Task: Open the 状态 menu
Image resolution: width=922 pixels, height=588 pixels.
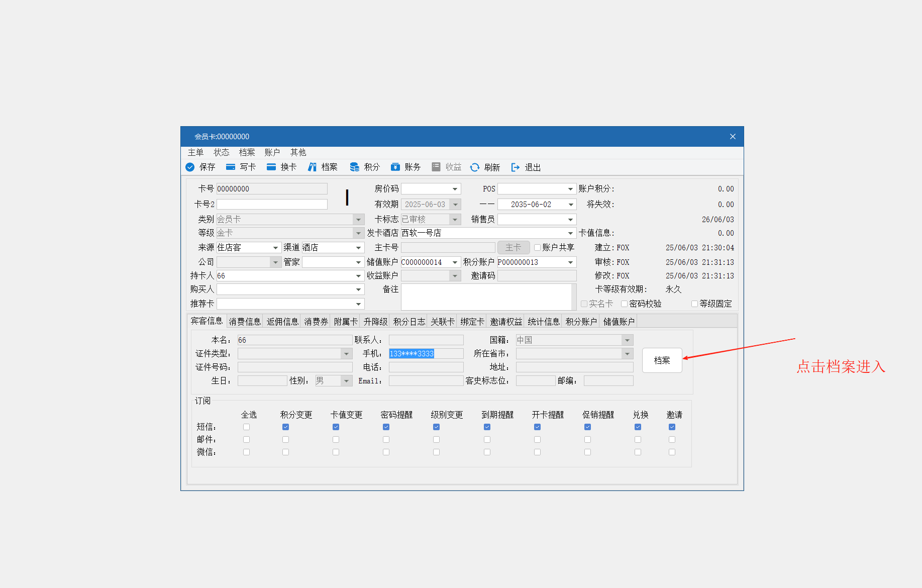Action: point(221,152)
